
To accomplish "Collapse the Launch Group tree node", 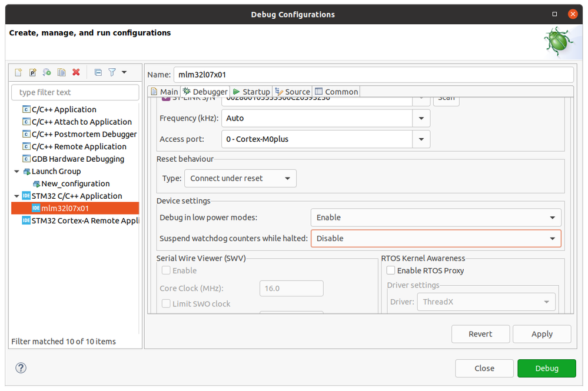I will (x=16, y=171).
